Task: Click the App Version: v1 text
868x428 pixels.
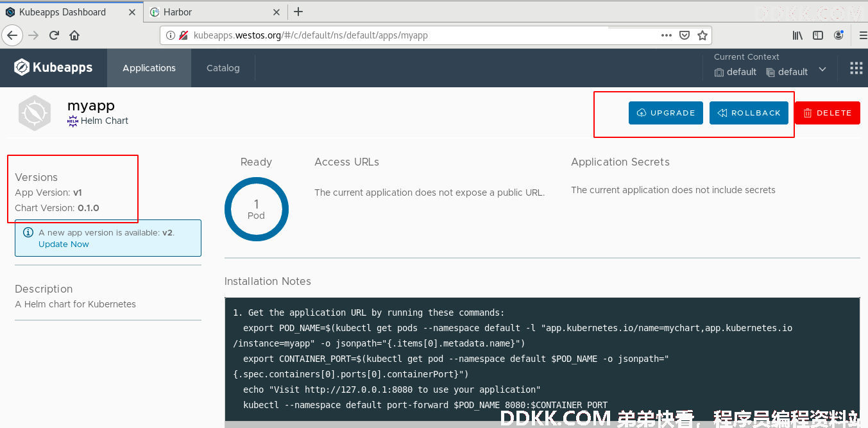Action: [48, 193]
